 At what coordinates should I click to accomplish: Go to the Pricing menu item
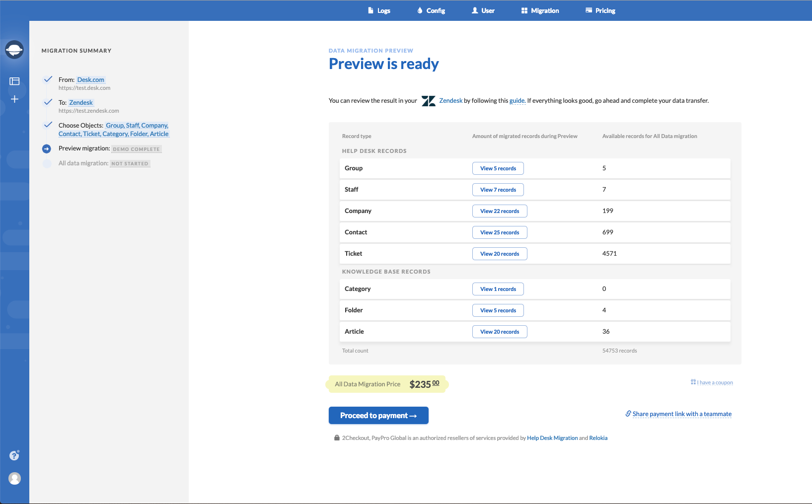tap(600, 10)
